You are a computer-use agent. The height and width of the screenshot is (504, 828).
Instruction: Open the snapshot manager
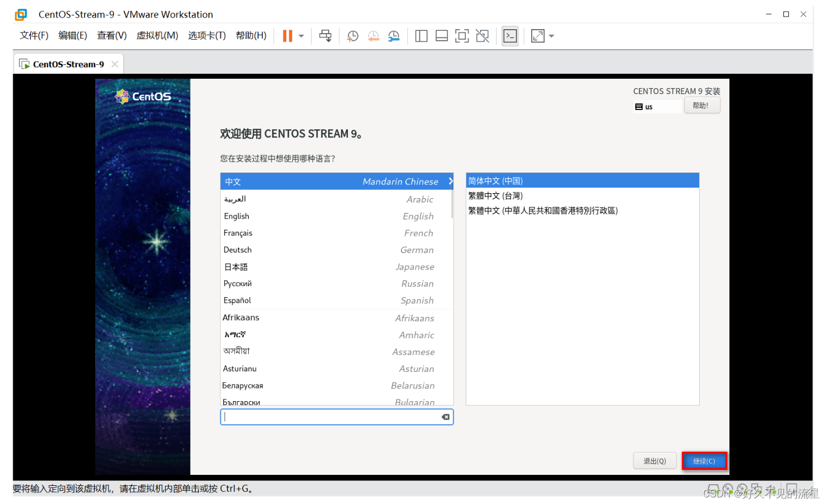pos(394,36)
